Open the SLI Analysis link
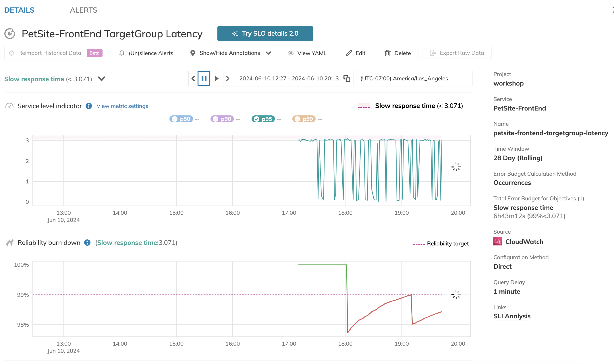Image resolution: width=614 pixels, height=364 pixels. pyautogui.click(x=512, y=316)
